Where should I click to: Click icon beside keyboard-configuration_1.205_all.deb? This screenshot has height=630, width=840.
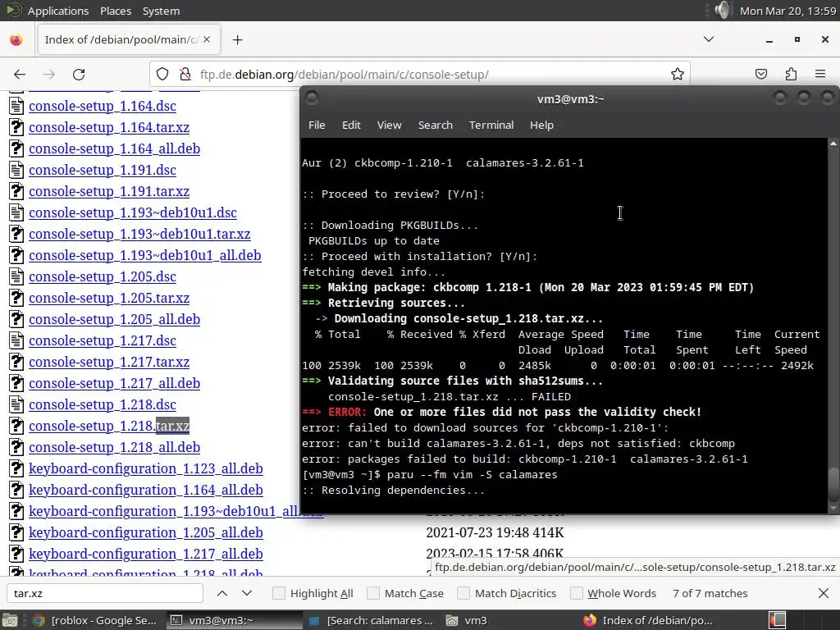[x=16, y=532]
